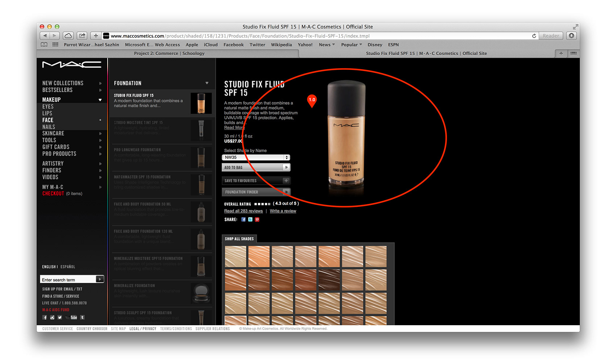The image size is (601, 364).
Task: Select Pro Longwear Foundation product thumbnail
Action: [201, 158]
